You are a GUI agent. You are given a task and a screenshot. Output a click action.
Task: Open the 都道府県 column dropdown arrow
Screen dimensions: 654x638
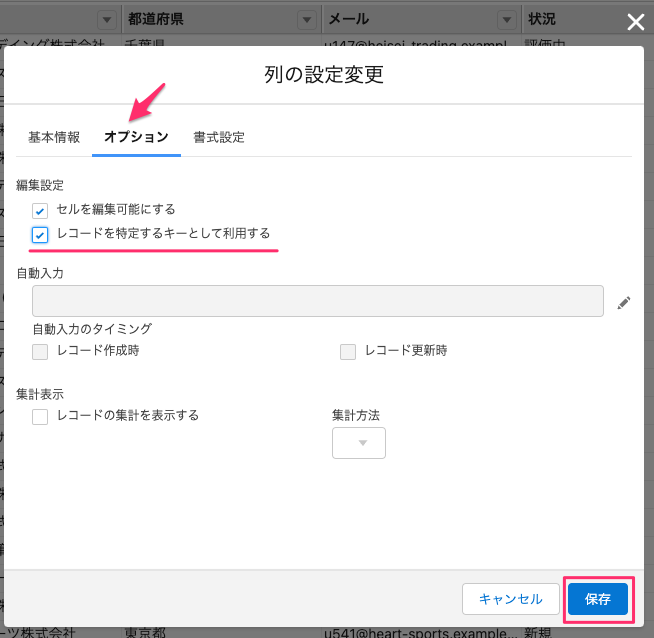tap(307, 20)
